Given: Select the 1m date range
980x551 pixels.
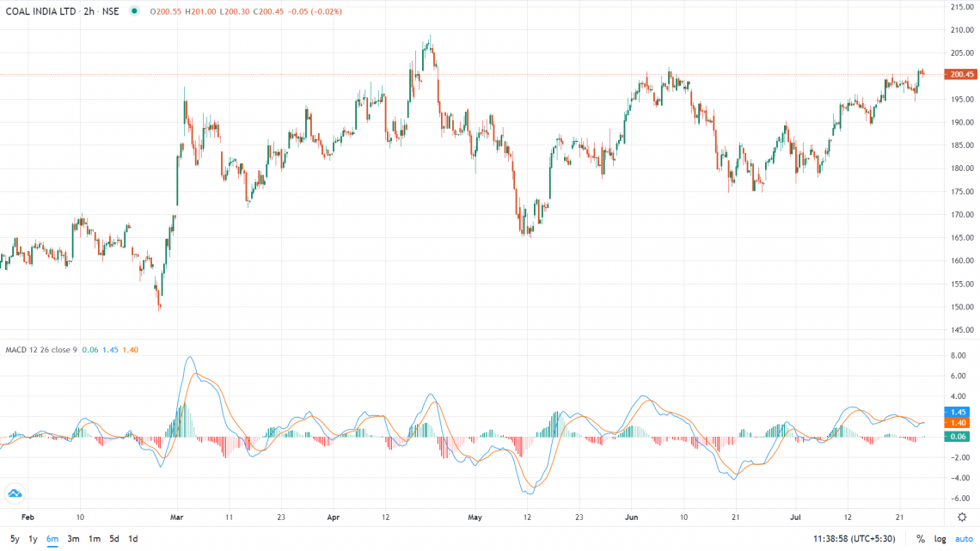Looking at the screenshot, I should (x=95, y=538).
